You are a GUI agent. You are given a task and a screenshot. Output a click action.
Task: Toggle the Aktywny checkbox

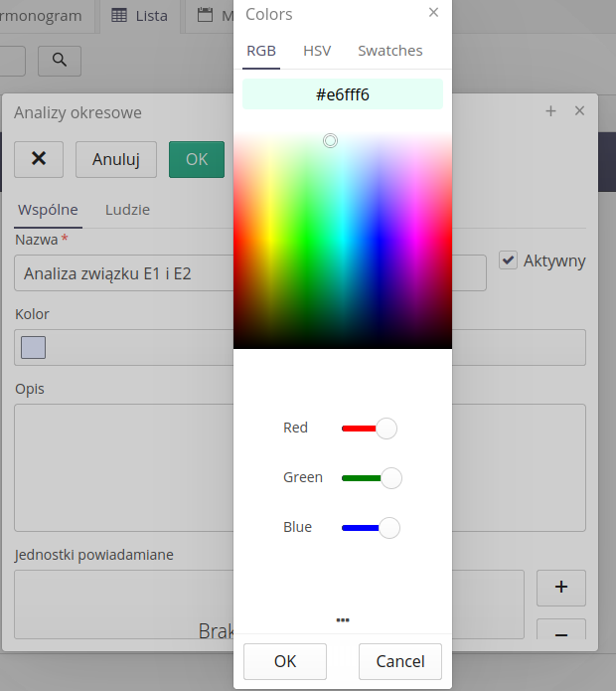click(509, 260)
